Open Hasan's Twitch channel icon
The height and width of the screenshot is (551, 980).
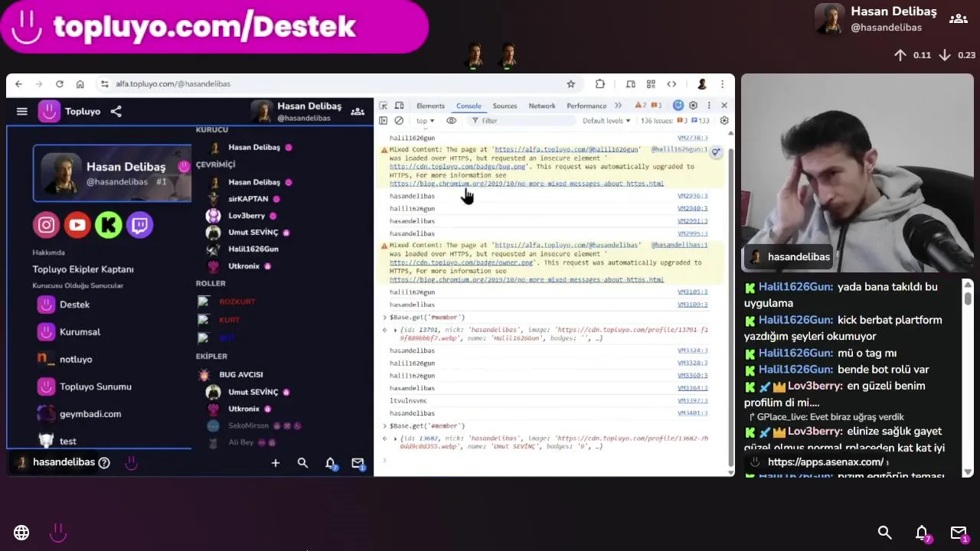[x=140, y=225]
